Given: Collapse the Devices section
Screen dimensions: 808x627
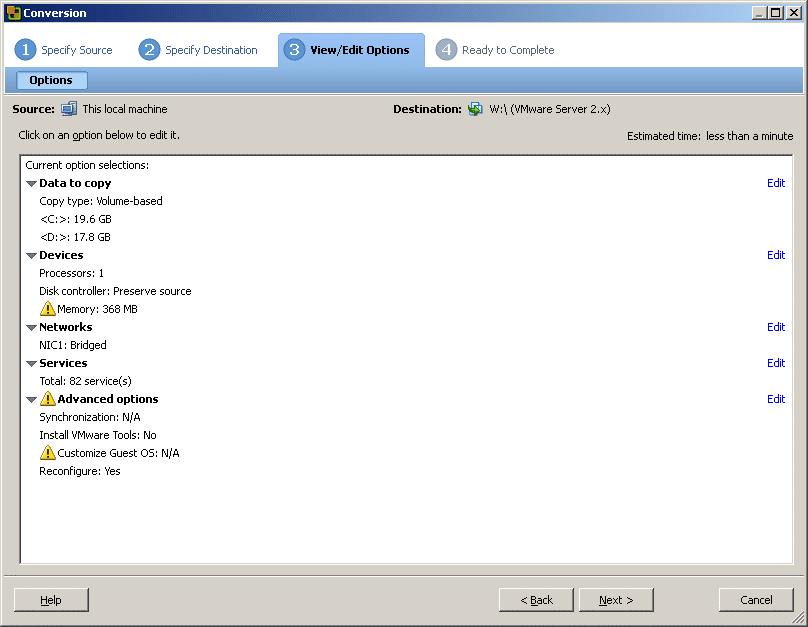Looking at the screenshot, I should click(x=31, y=256).
